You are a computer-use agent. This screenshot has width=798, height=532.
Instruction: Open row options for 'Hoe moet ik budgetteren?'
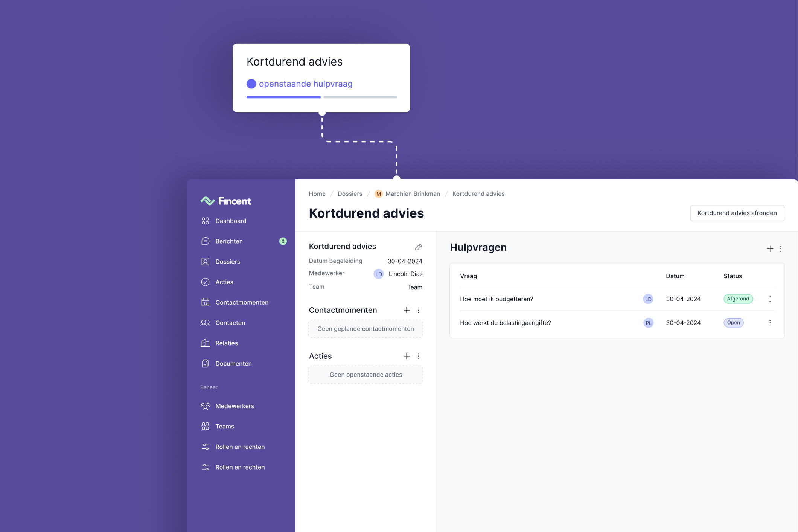click(x=770, y=299)
